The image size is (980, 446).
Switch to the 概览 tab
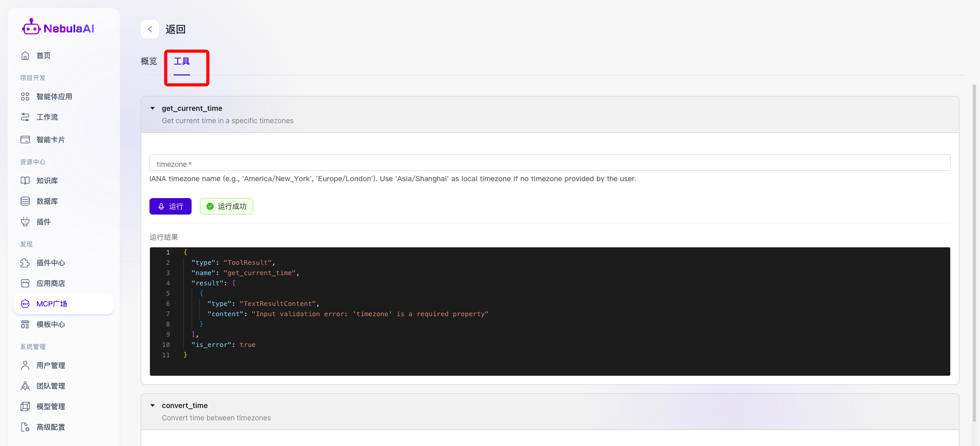coord(149,62)
